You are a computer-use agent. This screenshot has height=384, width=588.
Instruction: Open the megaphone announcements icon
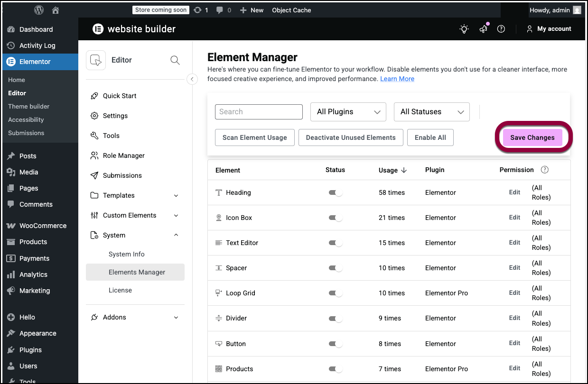[483, 29]
